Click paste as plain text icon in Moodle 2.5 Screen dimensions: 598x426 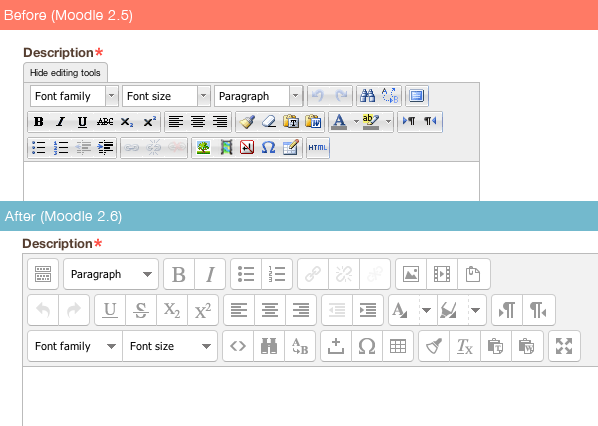point(291,122)
